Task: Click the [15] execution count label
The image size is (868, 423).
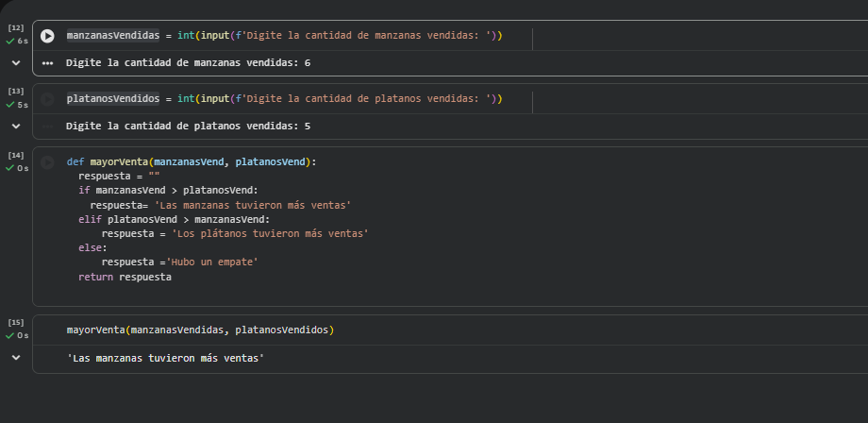Action: point(16,323)
